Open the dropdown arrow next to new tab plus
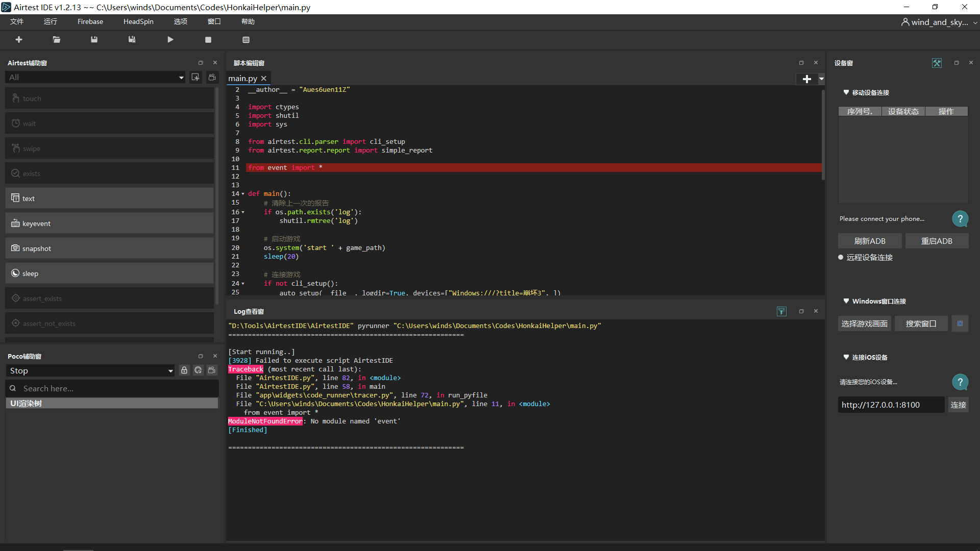This screenshot has height=551, width=980. [x=821, y=79]
